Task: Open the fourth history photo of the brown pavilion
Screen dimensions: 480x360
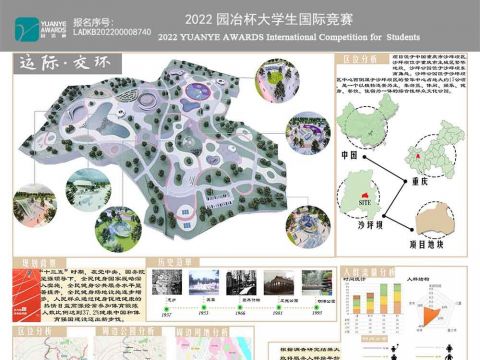Action: pyautogui.click(x=279, y=282)
